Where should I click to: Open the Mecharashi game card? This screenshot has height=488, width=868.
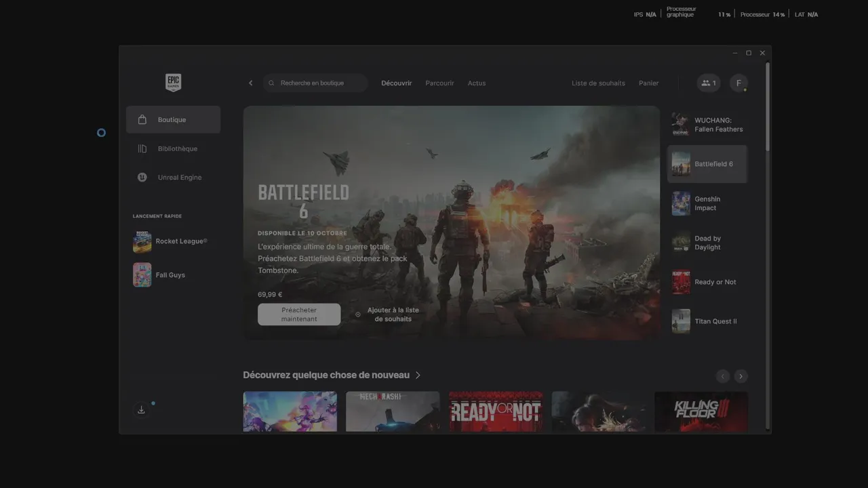point(393,411)
